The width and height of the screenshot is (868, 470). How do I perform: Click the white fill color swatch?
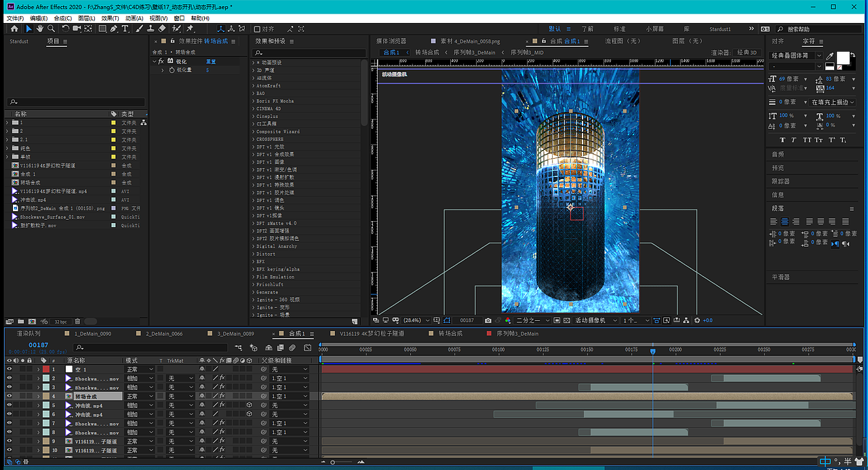pos(843,58)
